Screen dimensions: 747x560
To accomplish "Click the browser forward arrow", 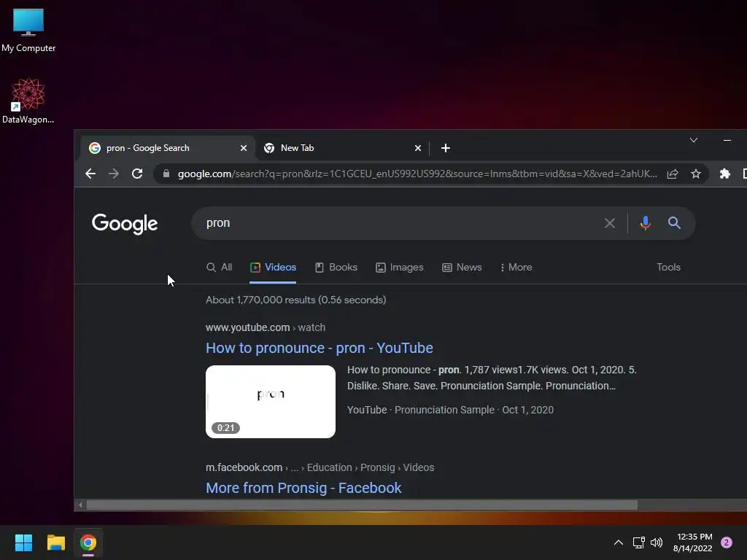I will coord(113,174).
